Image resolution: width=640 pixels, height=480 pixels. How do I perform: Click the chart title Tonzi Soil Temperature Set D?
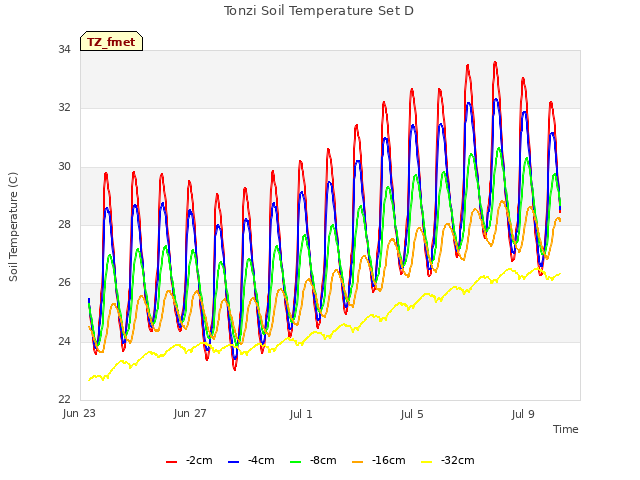point(319,10)
